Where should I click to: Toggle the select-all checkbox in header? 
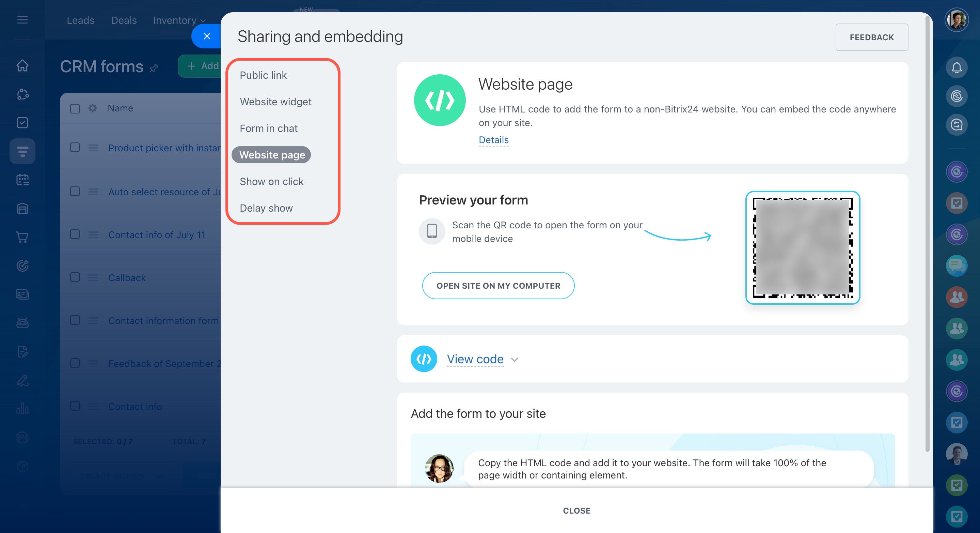[75, 108]
